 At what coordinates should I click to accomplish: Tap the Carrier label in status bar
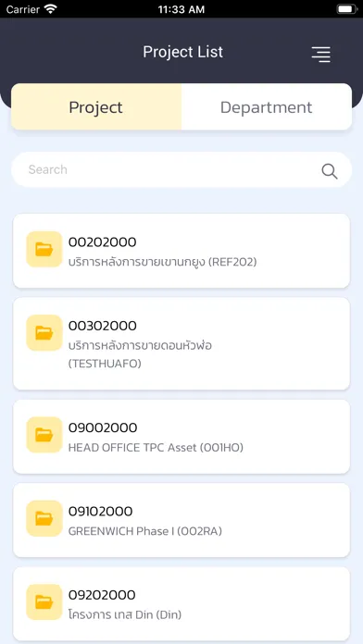pyautogui.click(x=23, y=9)
